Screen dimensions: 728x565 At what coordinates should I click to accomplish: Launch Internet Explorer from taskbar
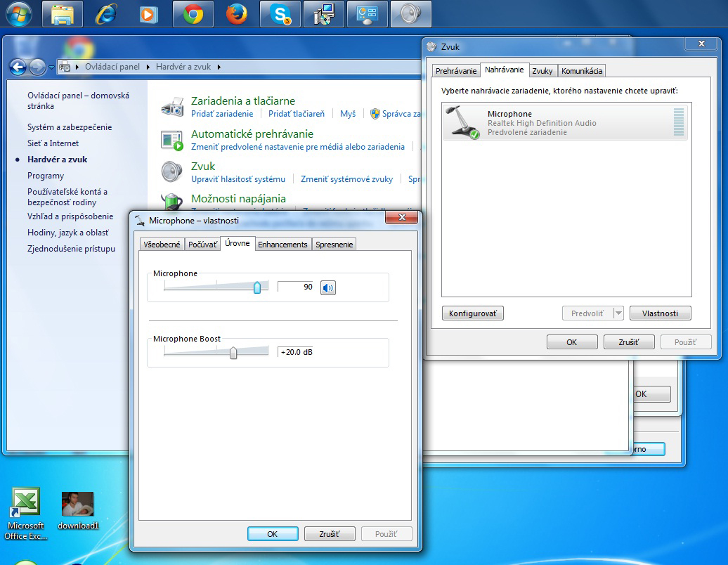tap(106, 14)
